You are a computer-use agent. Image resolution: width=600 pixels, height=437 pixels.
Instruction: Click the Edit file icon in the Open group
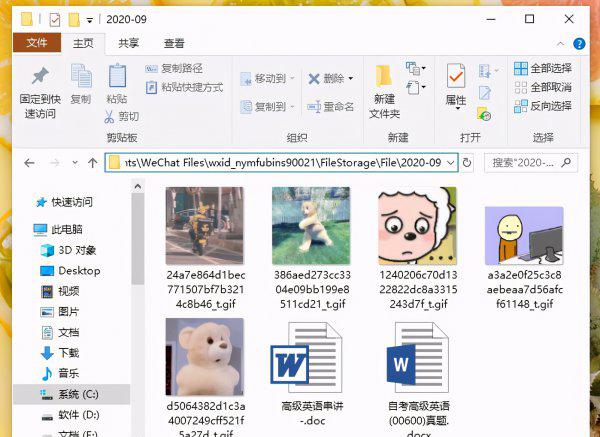tap(485, 93)
